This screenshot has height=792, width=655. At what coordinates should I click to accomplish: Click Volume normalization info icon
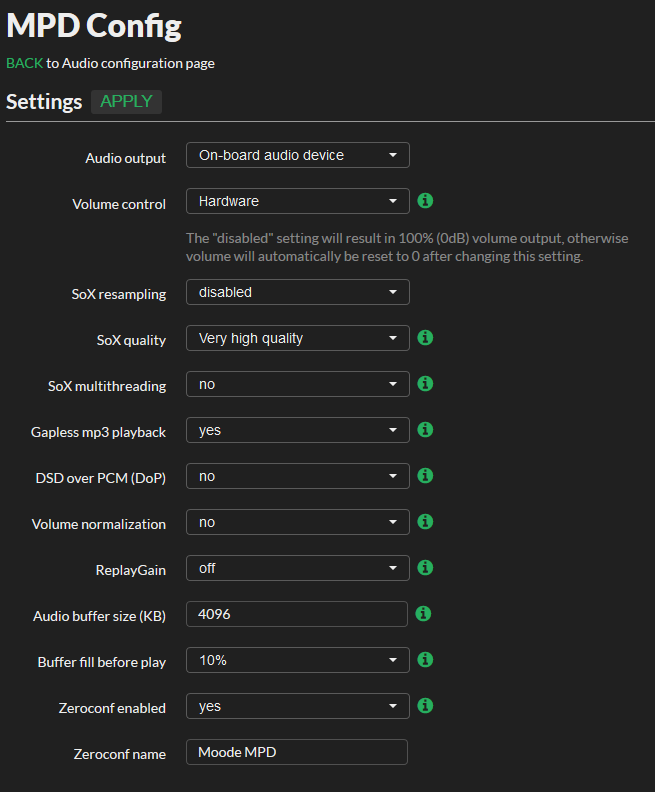[425, 521]
